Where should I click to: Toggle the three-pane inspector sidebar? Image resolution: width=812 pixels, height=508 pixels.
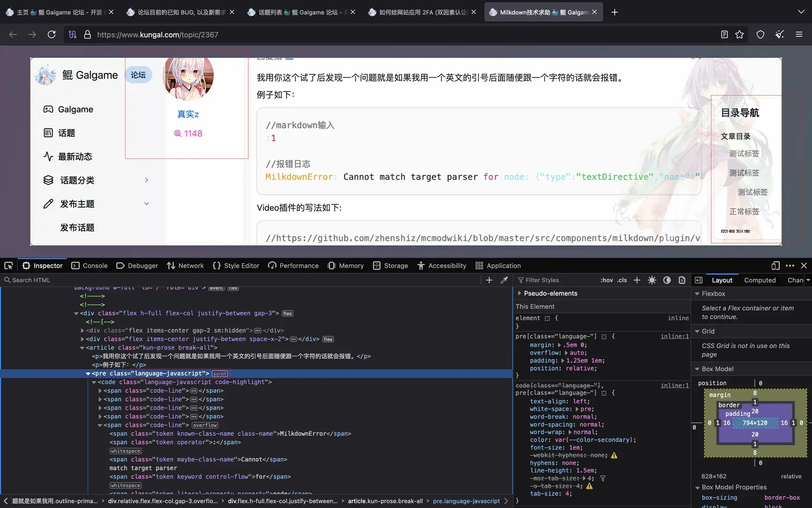tap(699, 280)
